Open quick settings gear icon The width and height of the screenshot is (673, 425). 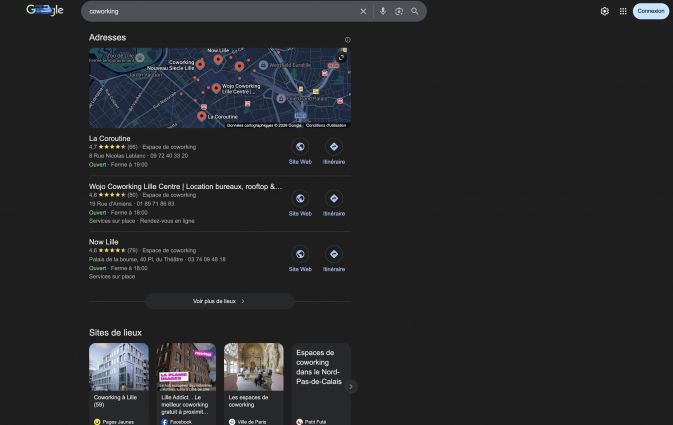[604, 11]
